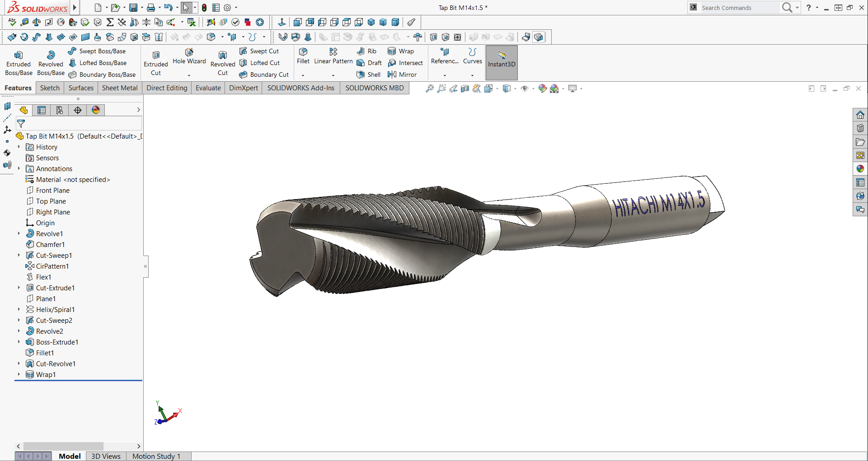Select the Rib feature tool
868x461 pixels.
367,51
